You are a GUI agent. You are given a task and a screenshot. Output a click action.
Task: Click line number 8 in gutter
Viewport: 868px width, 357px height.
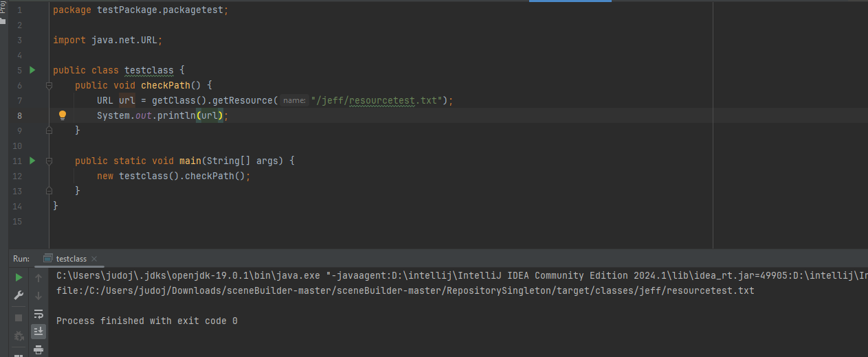19,115
